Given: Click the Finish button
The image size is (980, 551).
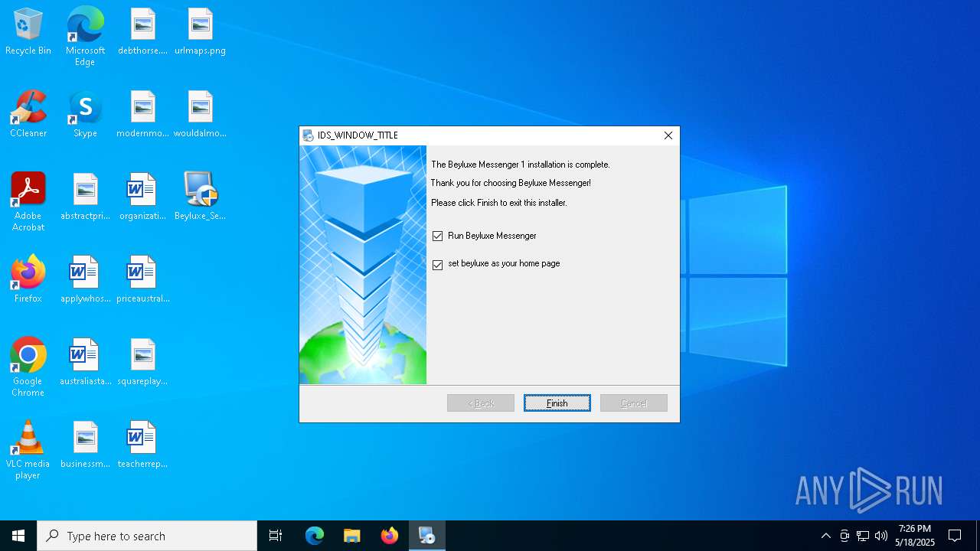Looking at the screenshot, I should click(x=557, y=403).
